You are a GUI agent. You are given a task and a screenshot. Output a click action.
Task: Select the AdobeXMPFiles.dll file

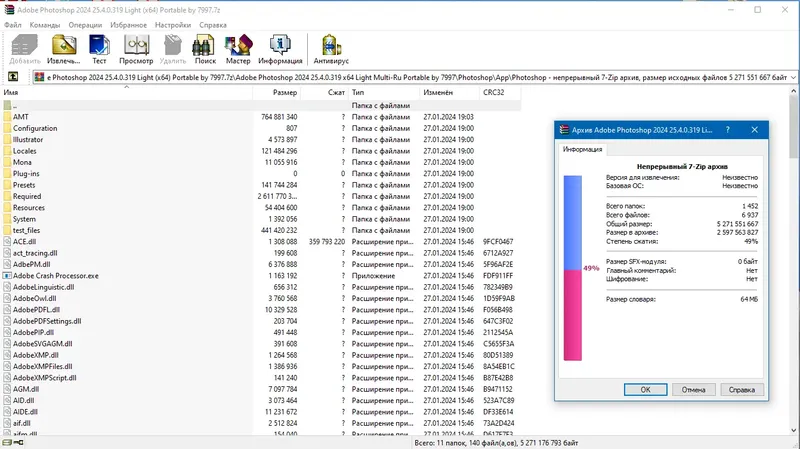click(261, 366)
